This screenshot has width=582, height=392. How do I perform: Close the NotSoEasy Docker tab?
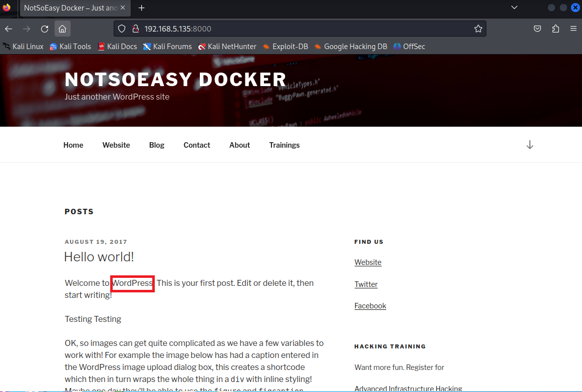tap(123, 8)
